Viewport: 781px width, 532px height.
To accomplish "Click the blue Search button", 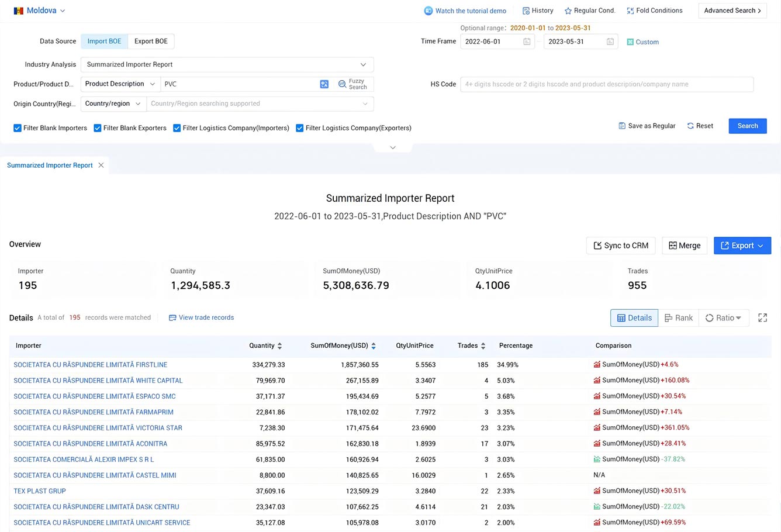I will pos(748,126).
